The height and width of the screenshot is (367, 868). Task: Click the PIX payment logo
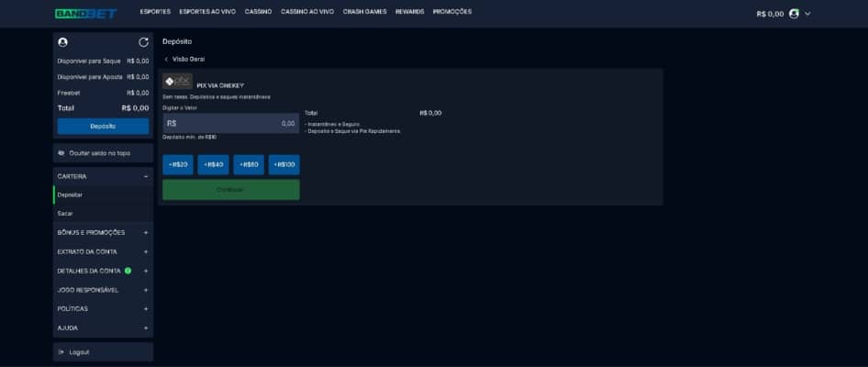[x=177, y=82]
